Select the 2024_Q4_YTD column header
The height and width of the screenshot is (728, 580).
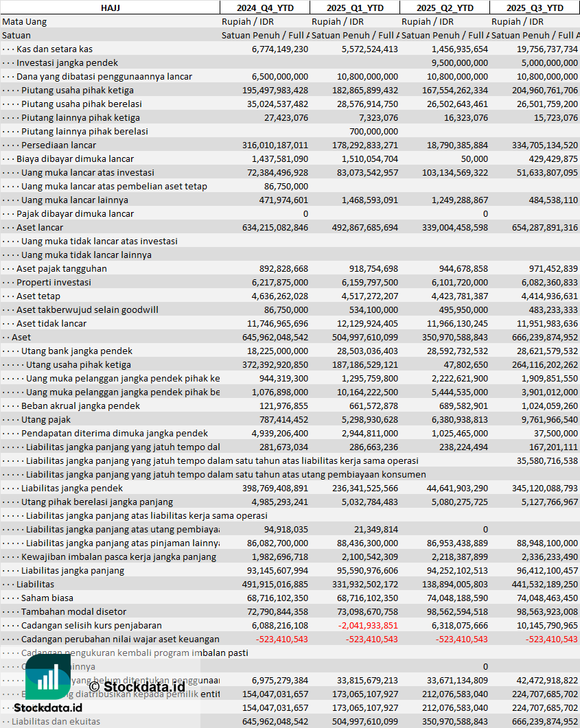(x=264, y=8)
